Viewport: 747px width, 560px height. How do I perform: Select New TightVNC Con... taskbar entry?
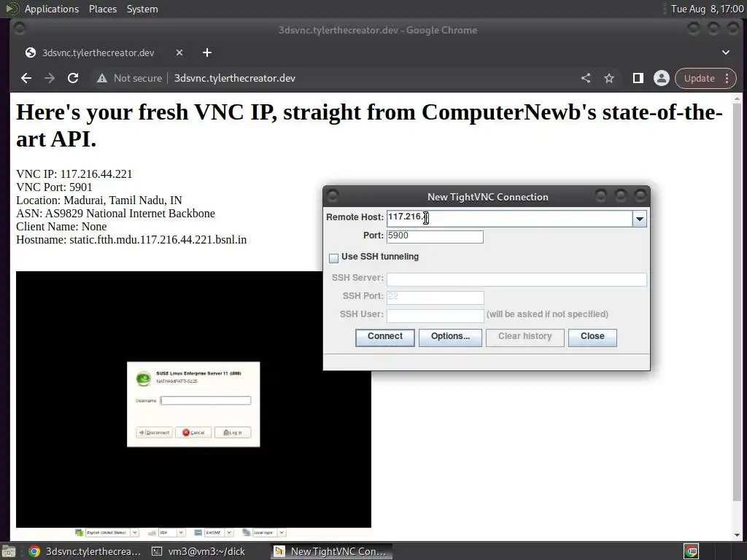click(x=332, y=551)
